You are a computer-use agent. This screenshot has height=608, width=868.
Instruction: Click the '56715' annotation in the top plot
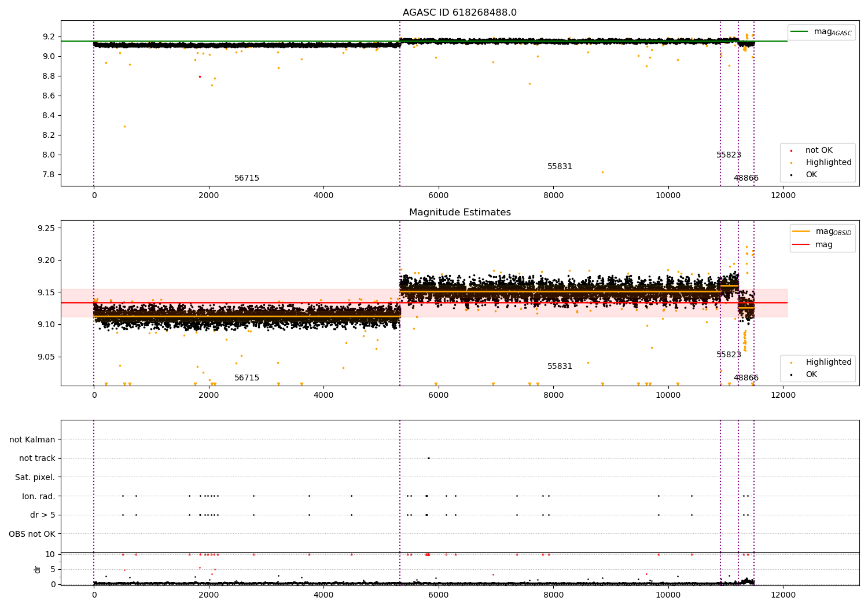click(247, 178)
